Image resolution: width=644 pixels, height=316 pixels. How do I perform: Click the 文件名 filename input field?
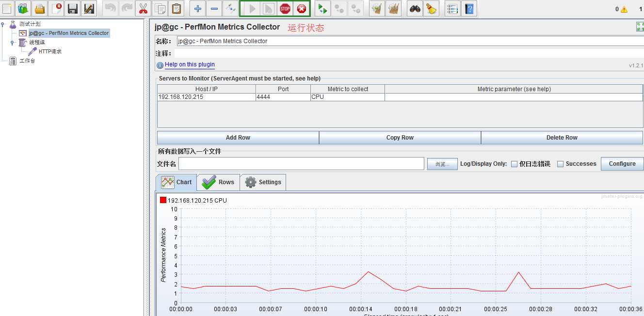pyautogui.click(x=301, y=164)
